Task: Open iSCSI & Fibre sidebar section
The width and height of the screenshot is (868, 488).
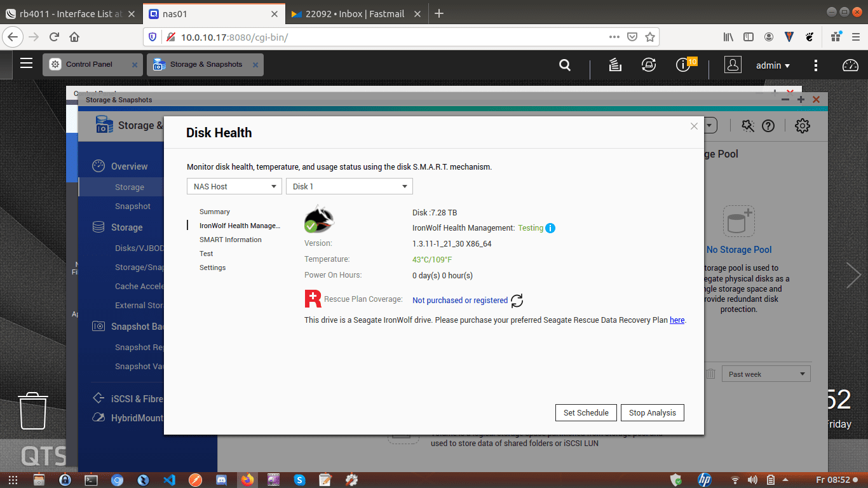Action: point(137,399)
